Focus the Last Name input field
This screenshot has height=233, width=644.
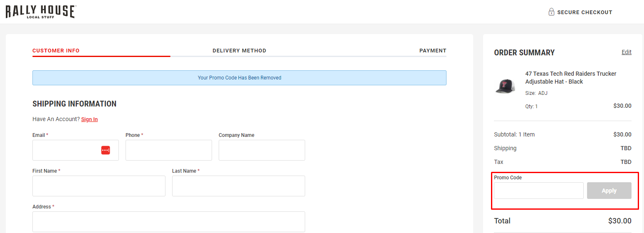tap(239, 186)
